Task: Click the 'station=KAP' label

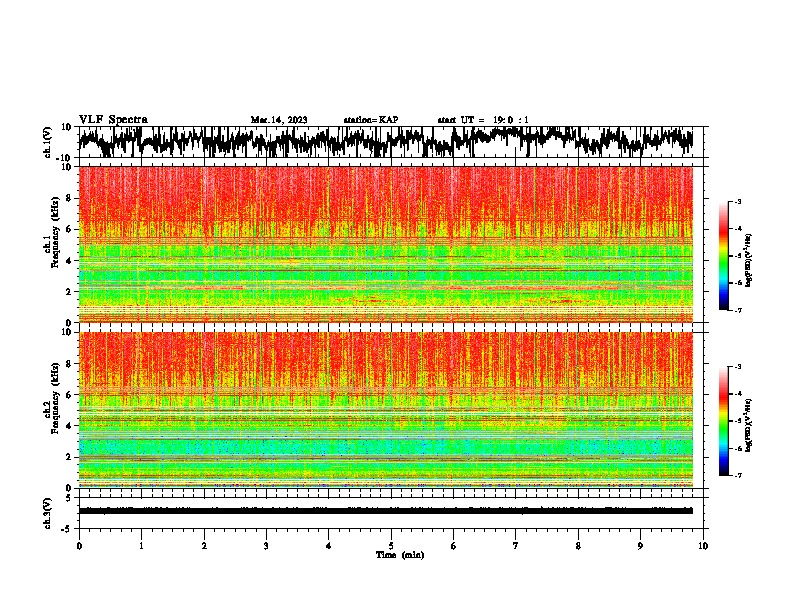Action: [x=371, y=120]
